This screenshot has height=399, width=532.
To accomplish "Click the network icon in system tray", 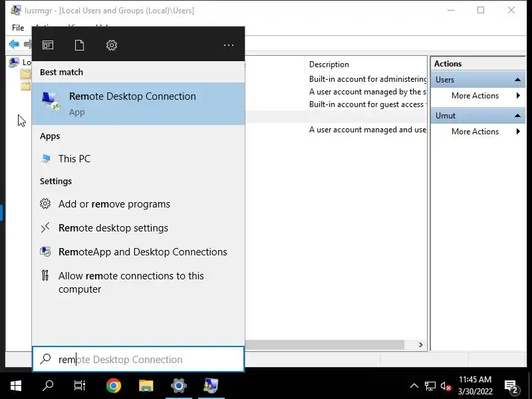I will pos(430,386).
